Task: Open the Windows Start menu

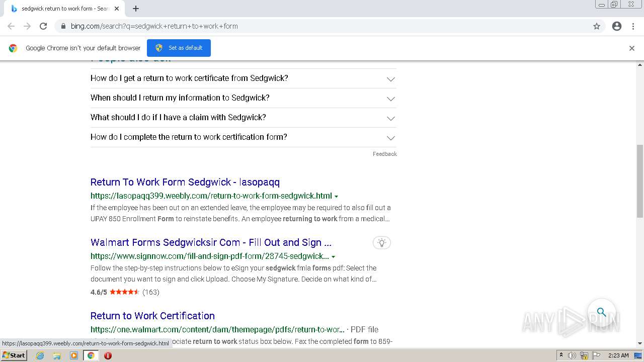Action: pos(14,355)
